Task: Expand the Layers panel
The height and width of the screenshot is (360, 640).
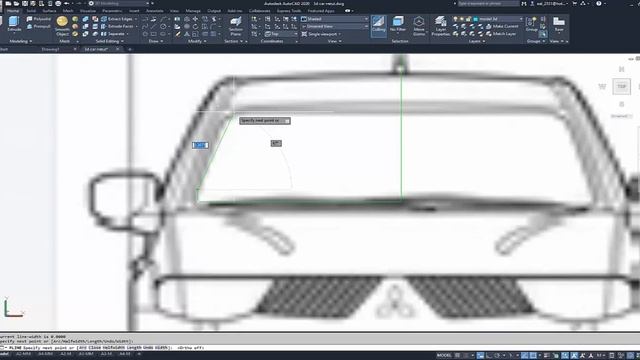Action: pos(476,41)
